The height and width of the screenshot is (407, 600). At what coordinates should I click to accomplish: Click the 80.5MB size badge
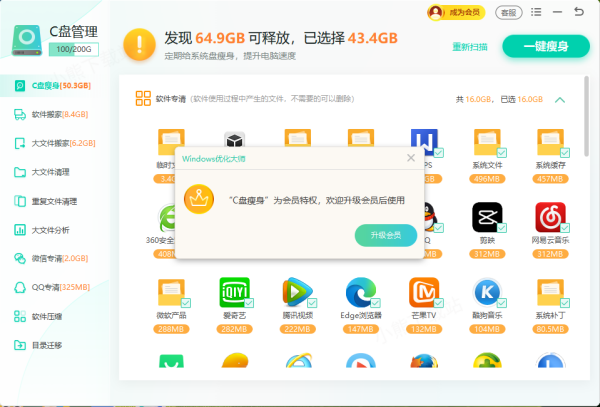point(550,329)
